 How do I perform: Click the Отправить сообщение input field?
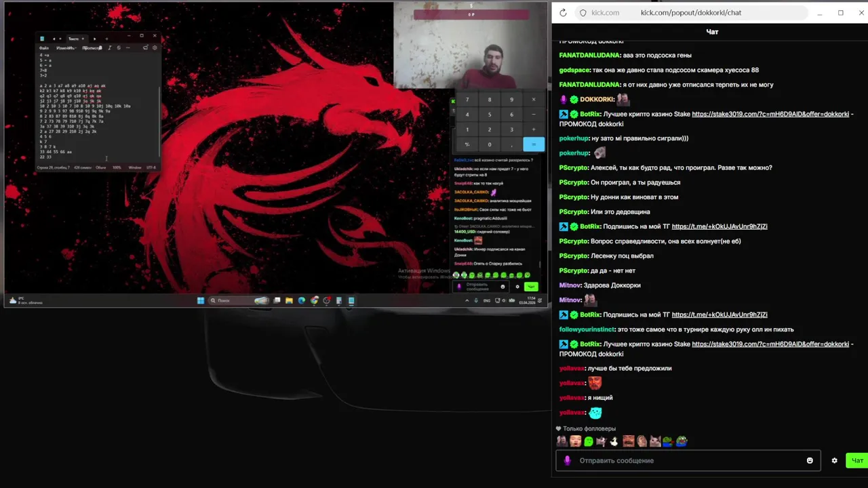(x=688, y=461)
